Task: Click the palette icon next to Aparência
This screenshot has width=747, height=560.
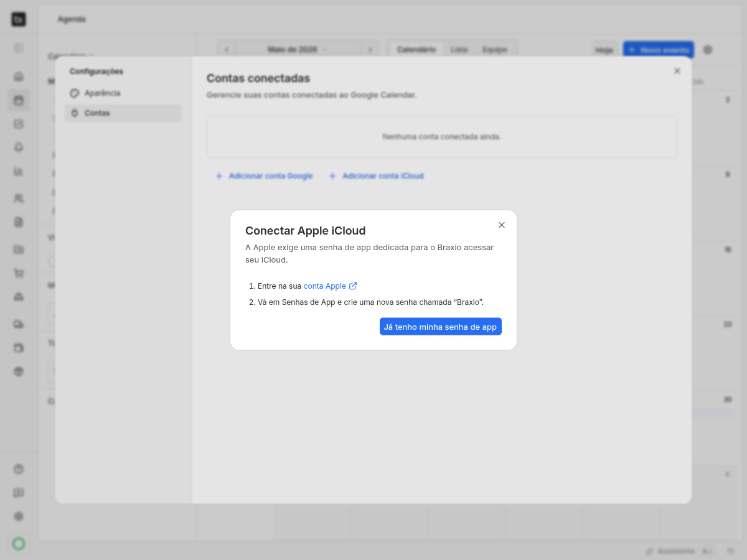Action: [x=75, y=93]
